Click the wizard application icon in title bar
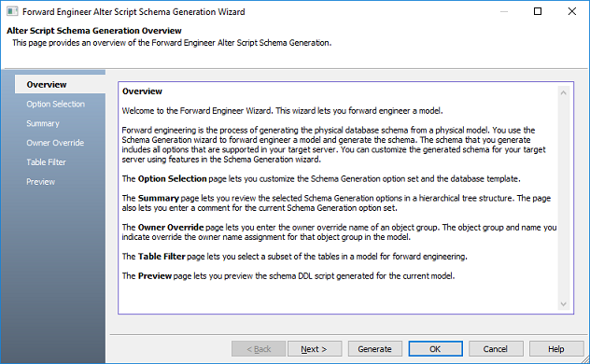The image size is (590, 364). pyautogui.click(x=12, y=11)
